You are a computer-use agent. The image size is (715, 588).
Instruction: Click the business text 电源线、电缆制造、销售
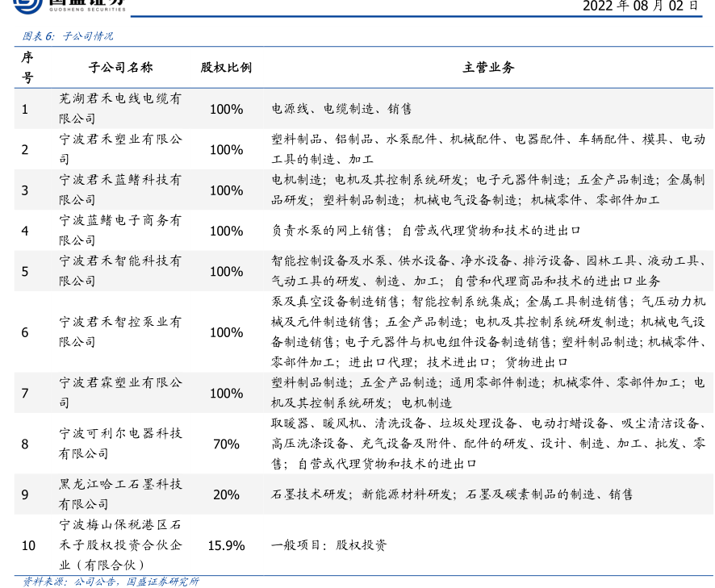coord(341,109)
